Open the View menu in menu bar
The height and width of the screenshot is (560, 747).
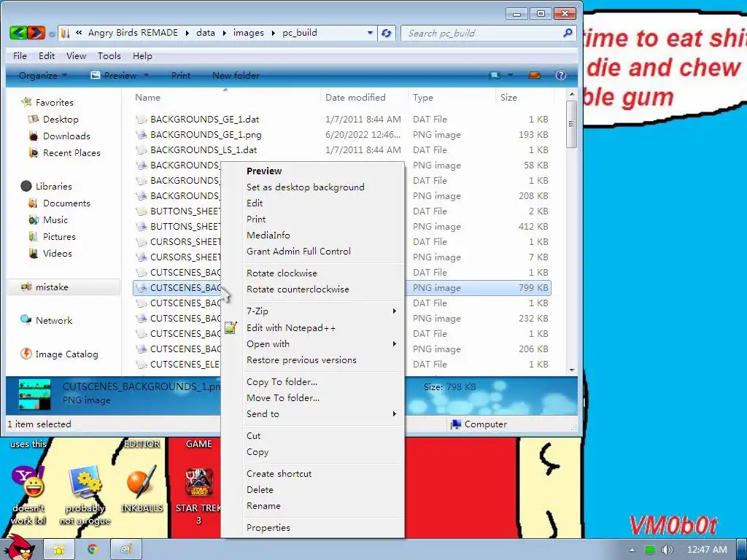coord(76,55)
